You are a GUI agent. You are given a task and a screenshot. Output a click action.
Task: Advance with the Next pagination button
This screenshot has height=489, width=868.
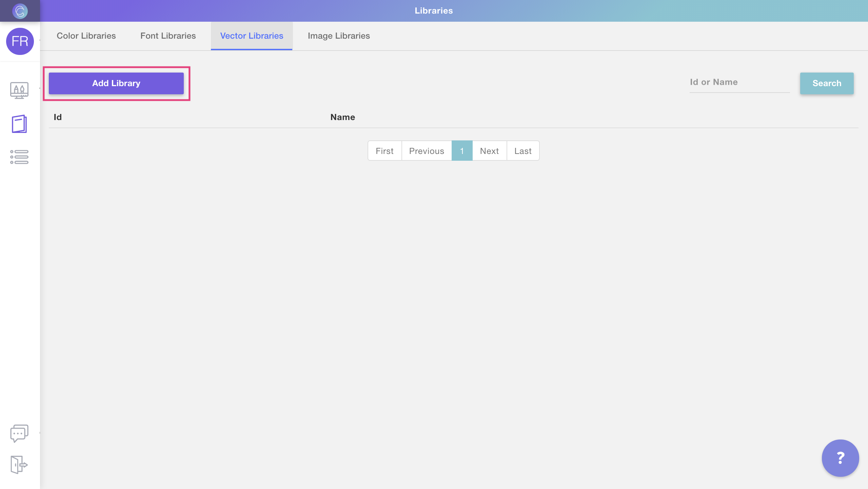point(489,151)
